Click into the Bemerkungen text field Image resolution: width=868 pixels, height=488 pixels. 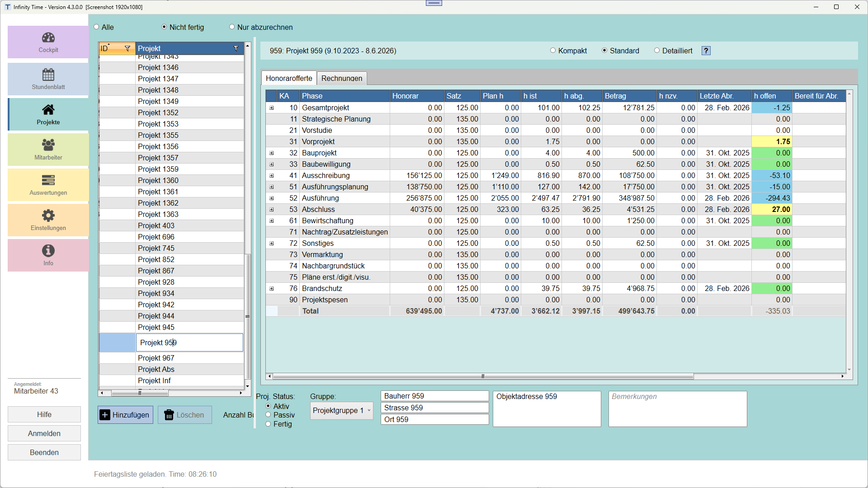click(x=678, y=409)
